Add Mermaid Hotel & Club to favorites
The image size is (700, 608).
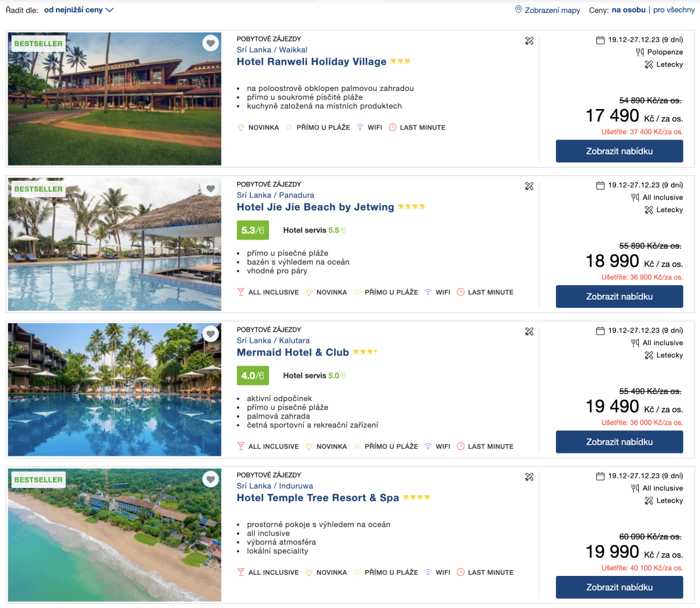click(x=211, y=333)
